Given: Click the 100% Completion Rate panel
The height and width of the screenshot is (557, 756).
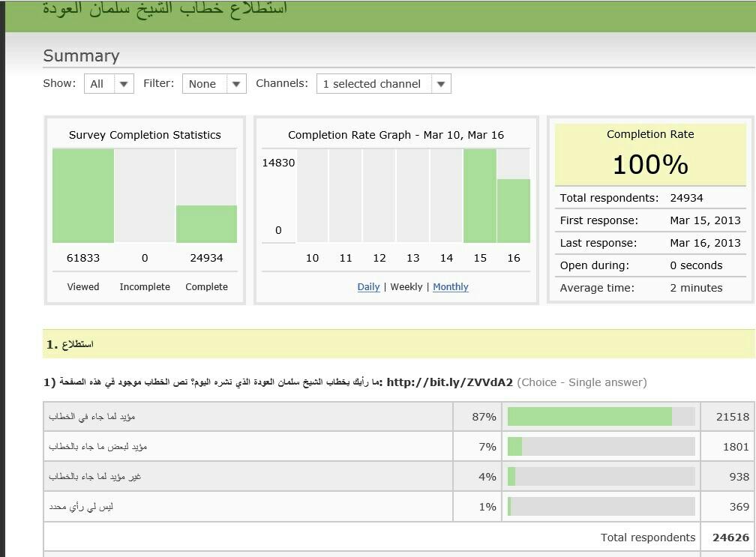Looking at the screenshot, I should point(650,155).
